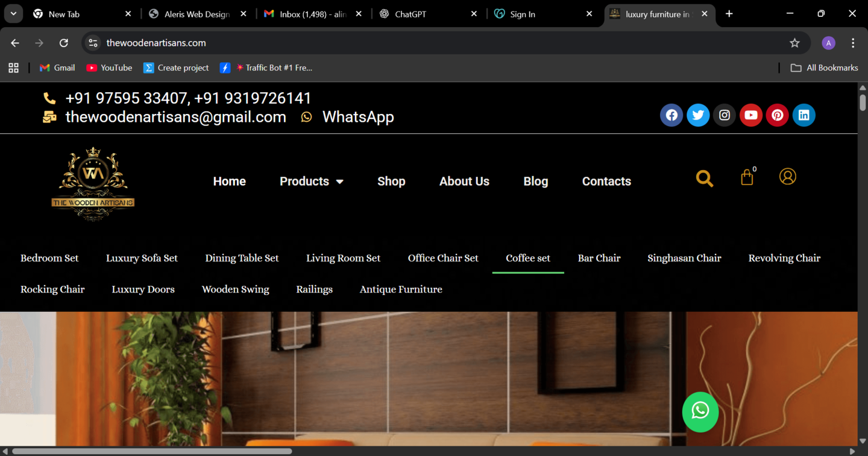
Task: Click the Twitter bird icon
Action: pos(697,115)
